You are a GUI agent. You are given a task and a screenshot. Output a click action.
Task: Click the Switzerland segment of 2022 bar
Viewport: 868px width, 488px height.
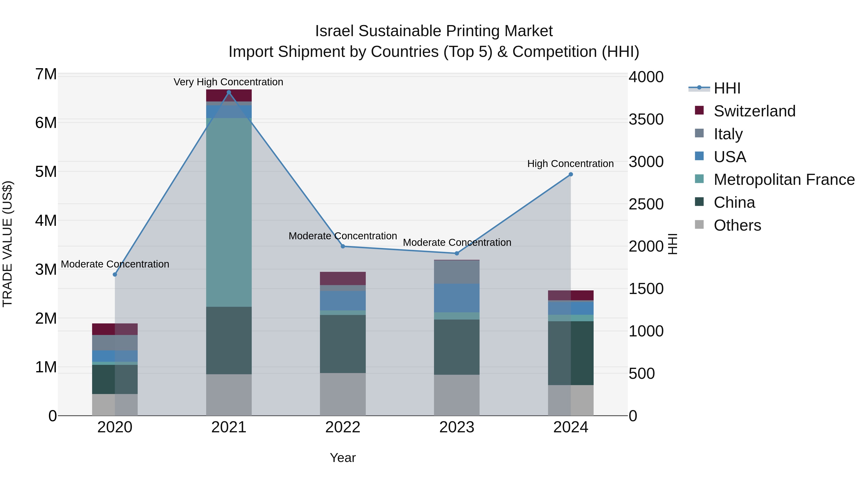(x=343, y=279)
